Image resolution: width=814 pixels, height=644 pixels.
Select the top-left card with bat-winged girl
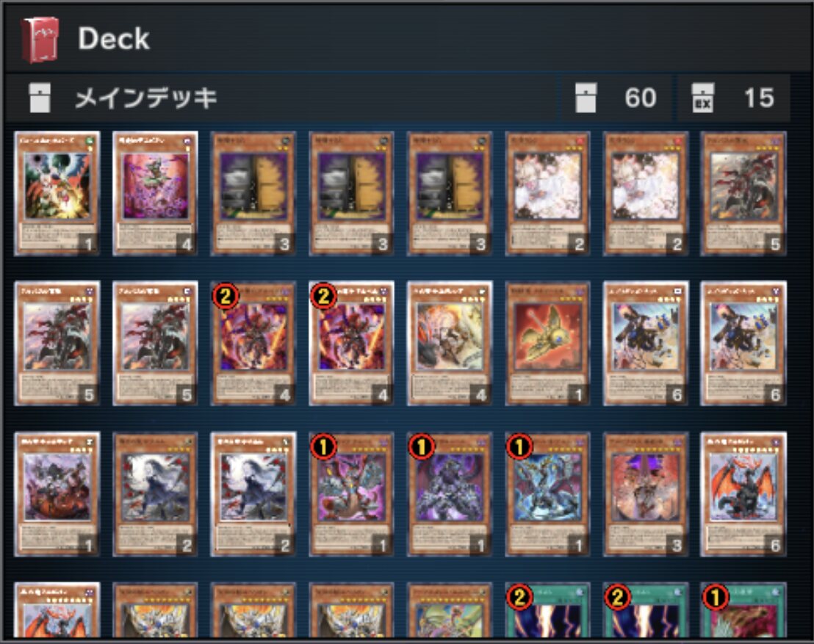point(57,193)
